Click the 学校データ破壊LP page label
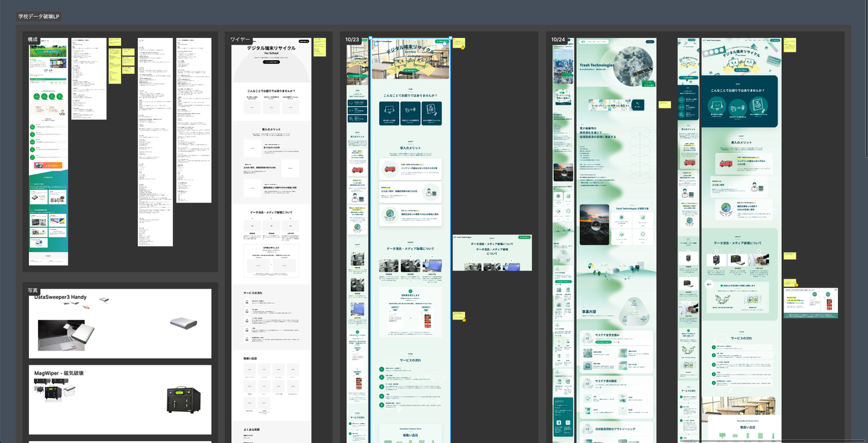 39,16
